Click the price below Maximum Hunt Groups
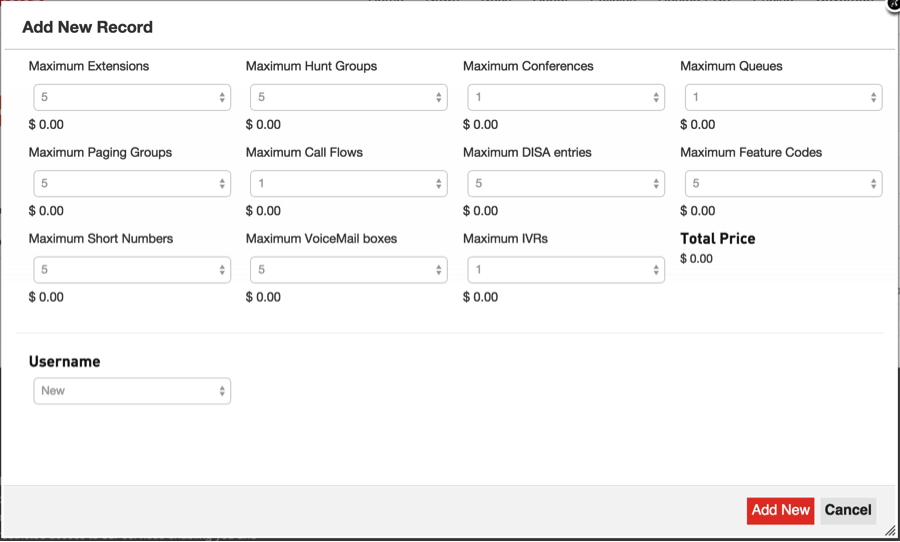Viewport: 900px width, 542px height. [x=263, y=125]
